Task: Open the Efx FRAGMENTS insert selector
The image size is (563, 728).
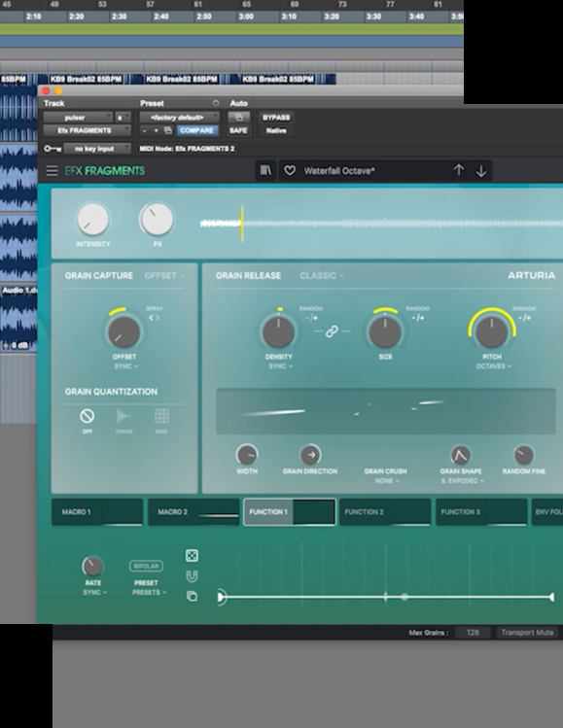Action: coord(87,130)
